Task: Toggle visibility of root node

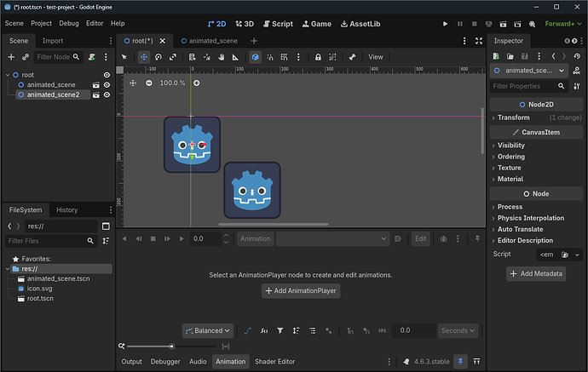Action: click(x=107, y=75)
